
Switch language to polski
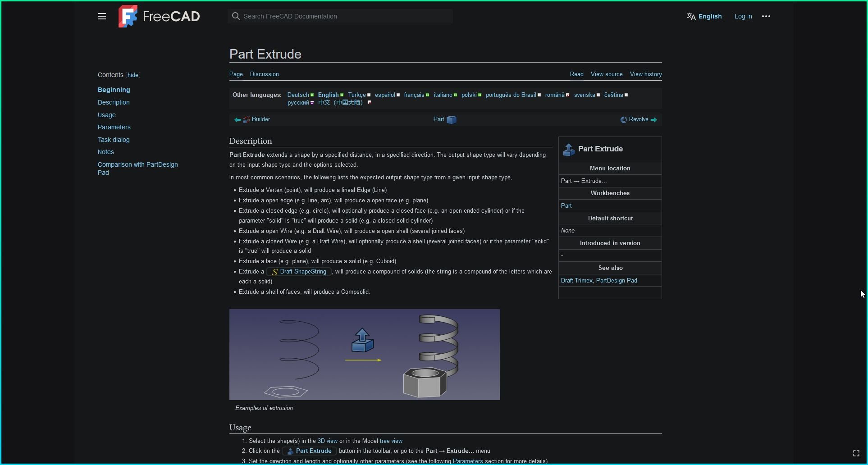pyautogui.click(x=469, y=95)
